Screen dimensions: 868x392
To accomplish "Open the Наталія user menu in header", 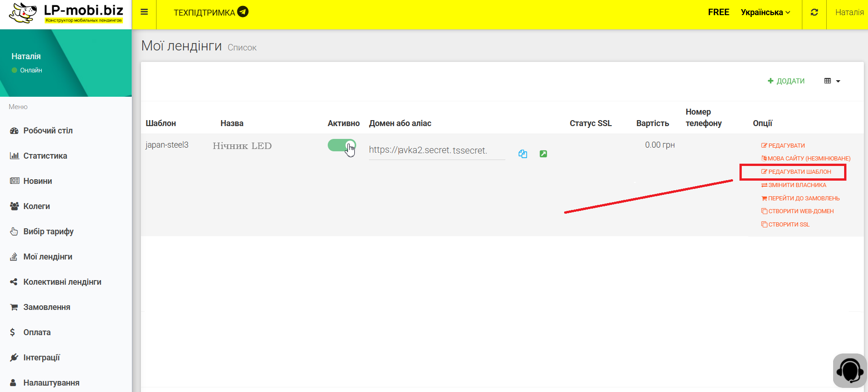I will 849,12.
